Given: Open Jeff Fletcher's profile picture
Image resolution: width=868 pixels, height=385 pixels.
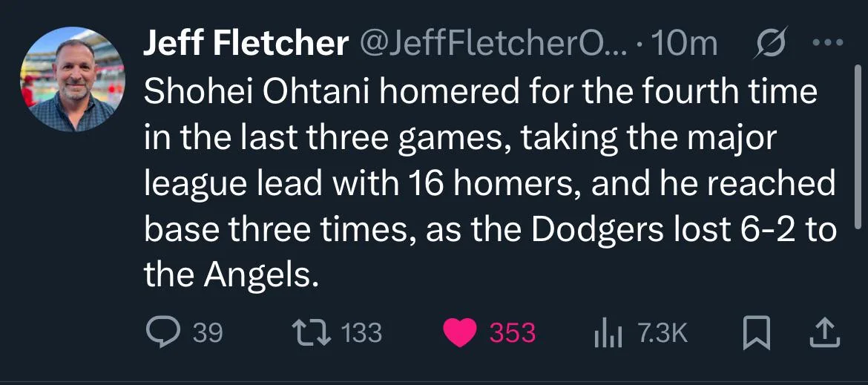Looking at the screenshot, I should point(73,79).
